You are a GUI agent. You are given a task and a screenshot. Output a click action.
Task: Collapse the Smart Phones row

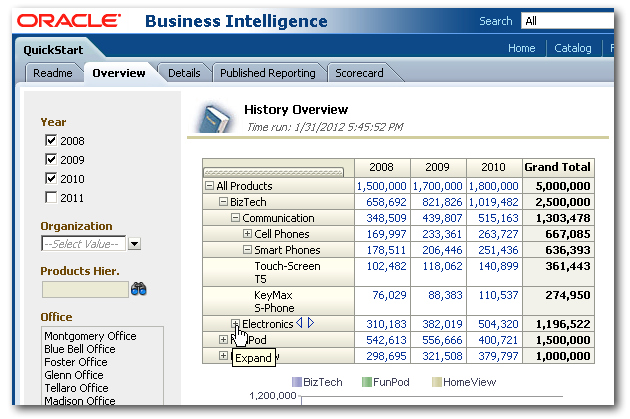pos(247,250)
